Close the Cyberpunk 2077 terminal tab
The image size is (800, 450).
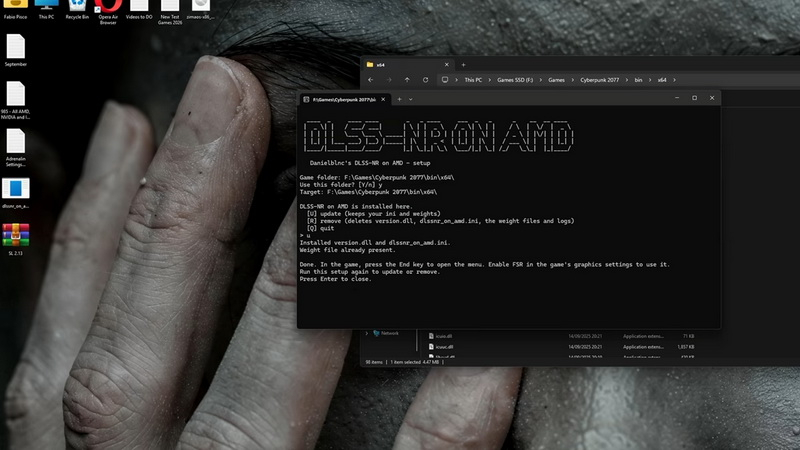coord(383,99)
